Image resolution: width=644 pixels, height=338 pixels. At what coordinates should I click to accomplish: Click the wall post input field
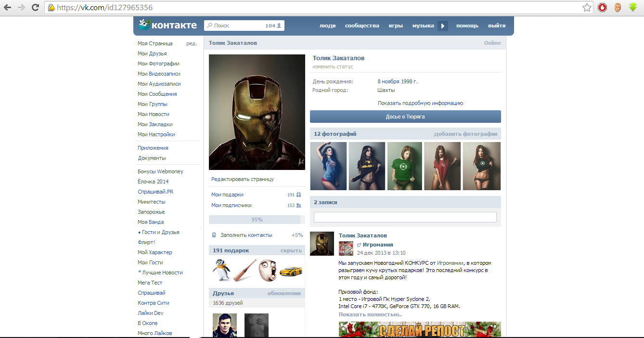coord(405,217)
